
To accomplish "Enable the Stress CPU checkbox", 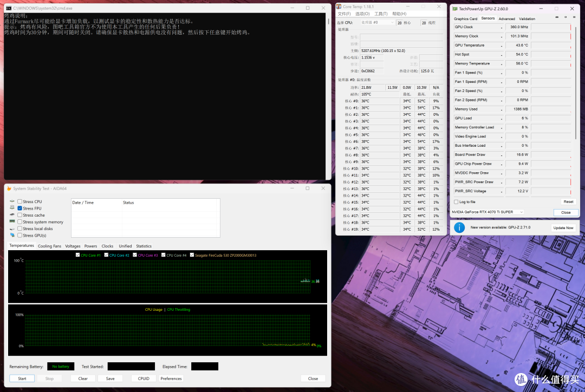I will pyautogui.click(x=20, y=201).
